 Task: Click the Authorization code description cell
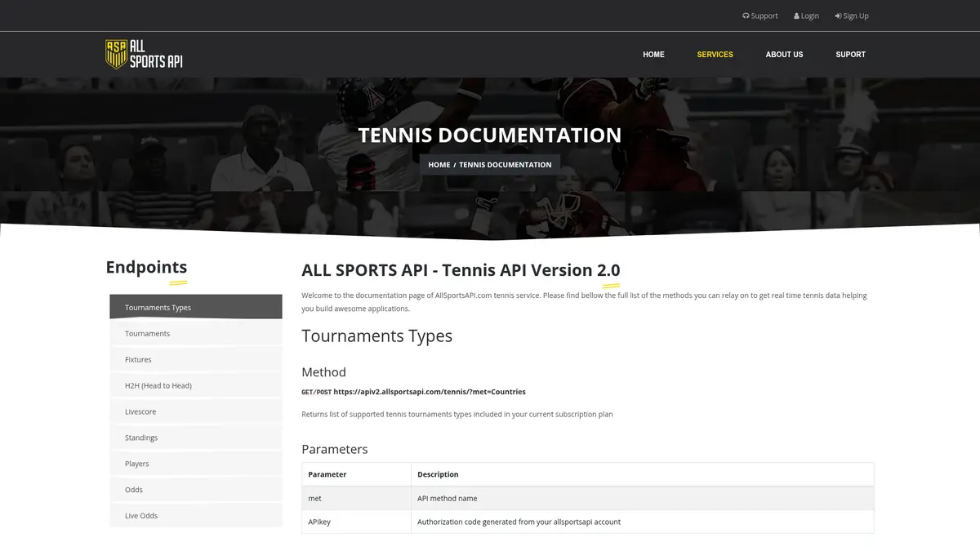point(643,522)
